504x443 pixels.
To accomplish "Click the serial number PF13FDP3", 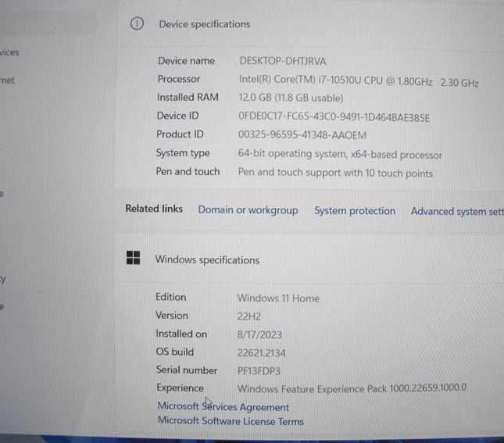I will point(259,371).
